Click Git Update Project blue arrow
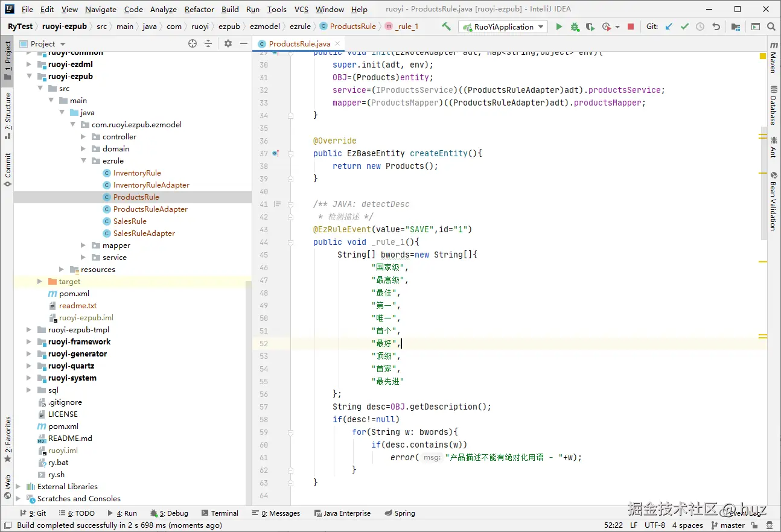 pos(669,27)
